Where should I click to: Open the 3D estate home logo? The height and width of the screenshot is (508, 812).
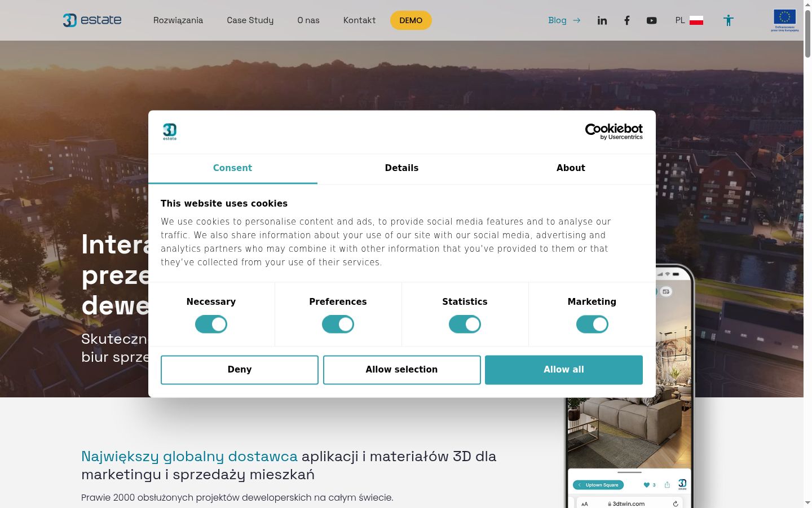coord(92,20)
